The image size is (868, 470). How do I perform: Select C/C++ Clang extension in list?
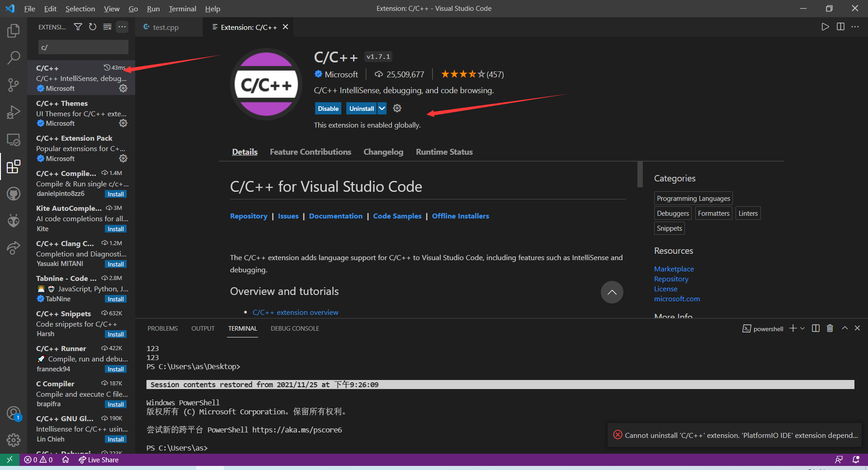pyautogui.click(x=81, y=253)
